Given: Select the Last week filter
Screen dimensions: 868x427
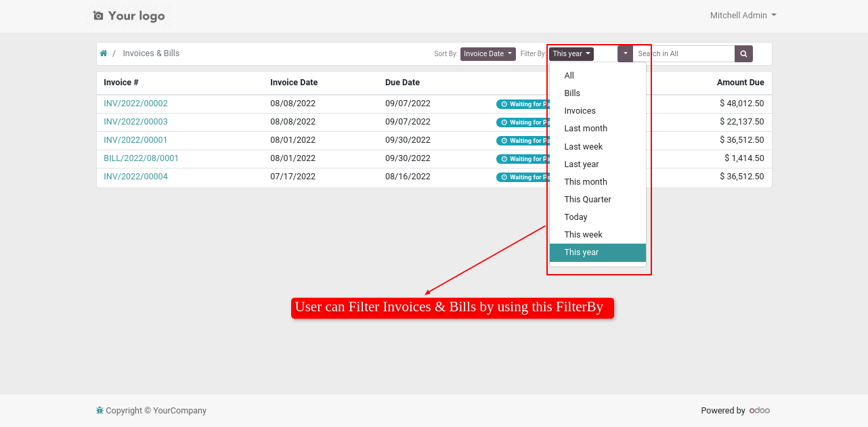Looking at the screenshot, I should [598, 146].
